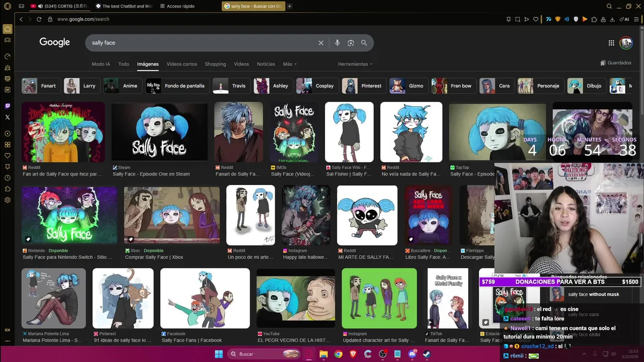The image size is (644, 362).
Task: Expand the Herramientas tools dropdown
Action: pos(355,64)
